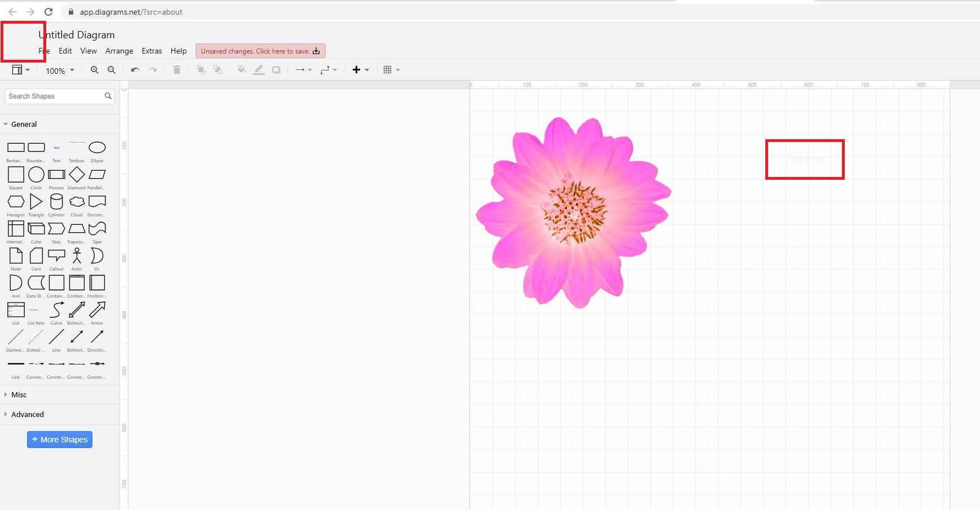Click the Undo arrow in the toolbar
The height and width of the screenshot is (510, 980).
(135, 69)
